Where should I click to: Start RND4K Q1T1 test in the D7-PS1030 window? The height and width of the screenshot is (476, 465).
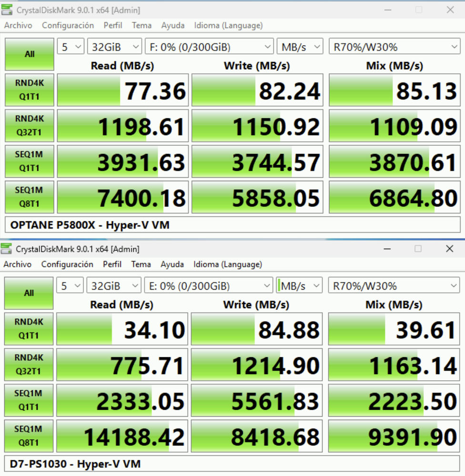[x=29, y=329]
